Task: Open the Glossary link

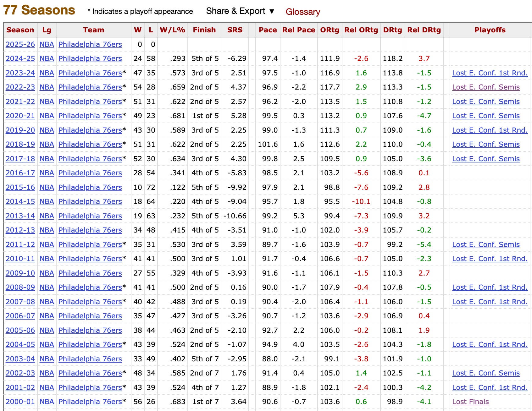Action: click(x=302, y=12)
